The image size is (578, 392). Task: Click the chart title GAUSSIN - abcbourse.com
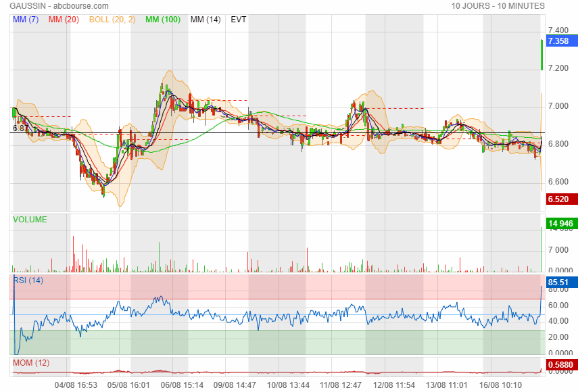click(x=59, y=6)
